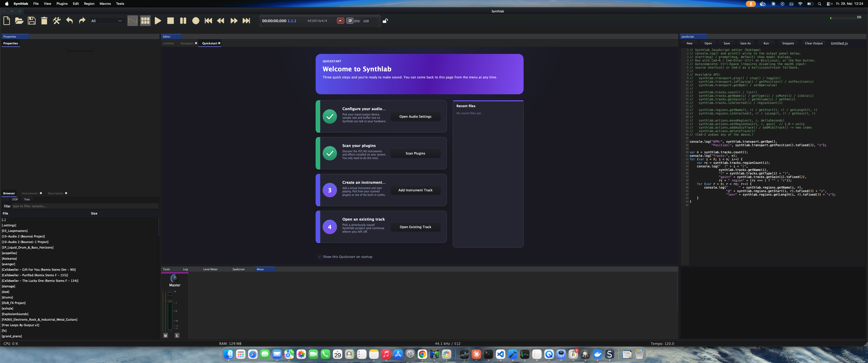Click the timecode display 00:00:00.000
The image size is (868, 363).
pyautogui.click(x=274, y=21)
